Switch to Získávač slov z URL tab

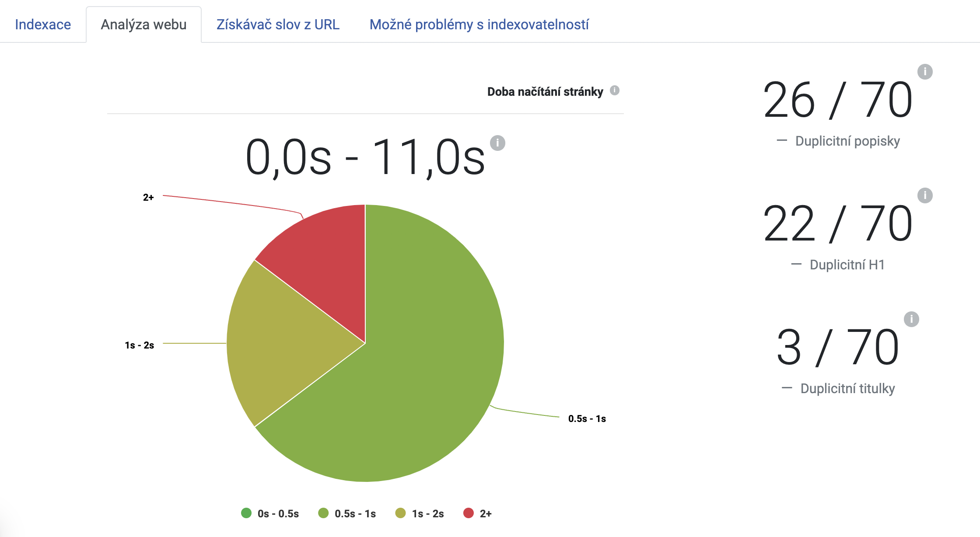pyautogui.click(x=278, y=24)
